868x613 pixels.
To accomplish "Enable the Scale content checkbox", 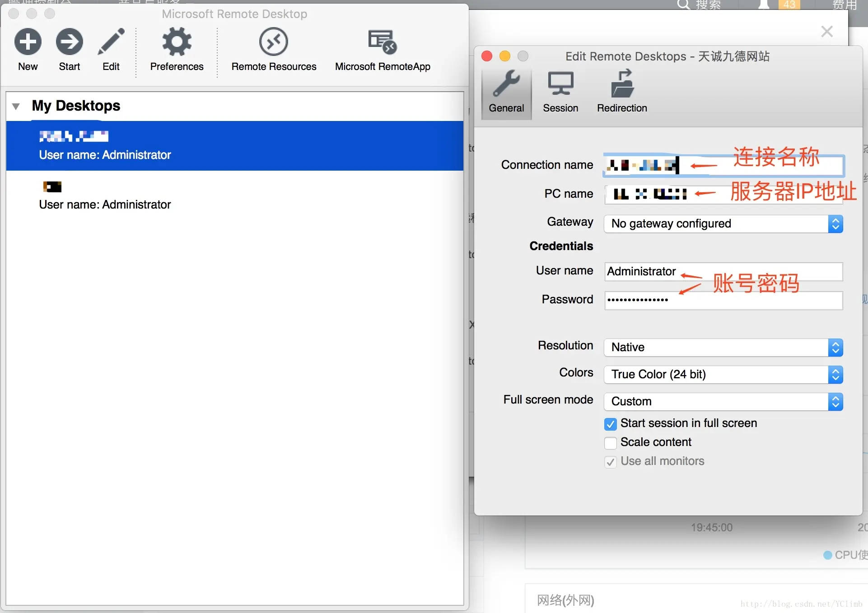I will click(611, 443).
